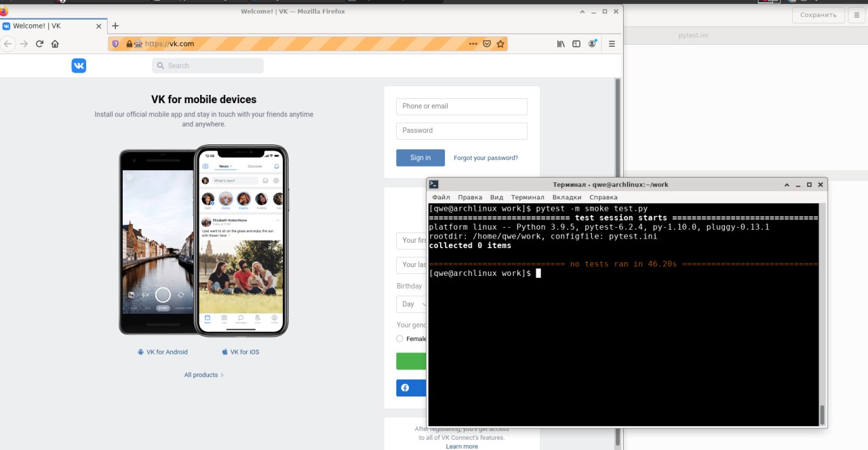
Task: Click the Сохранить button in the editor window
Action: [818, 15]
